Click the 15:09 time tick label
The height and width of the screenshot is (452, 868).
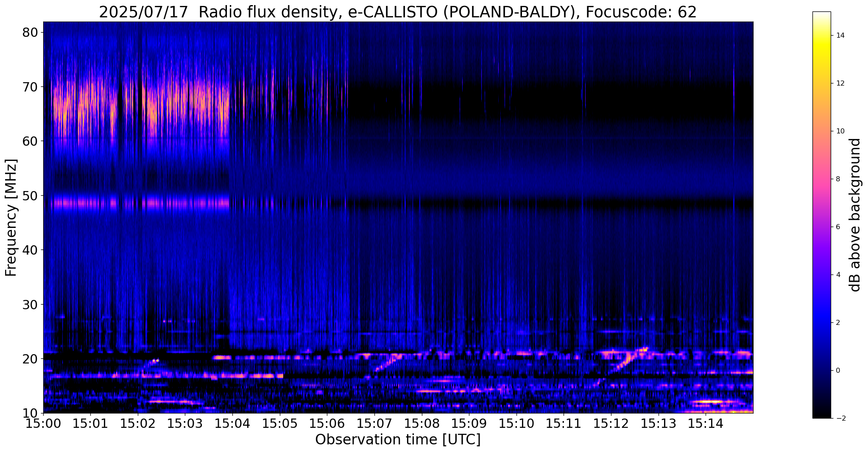click(x=469, y=424)
